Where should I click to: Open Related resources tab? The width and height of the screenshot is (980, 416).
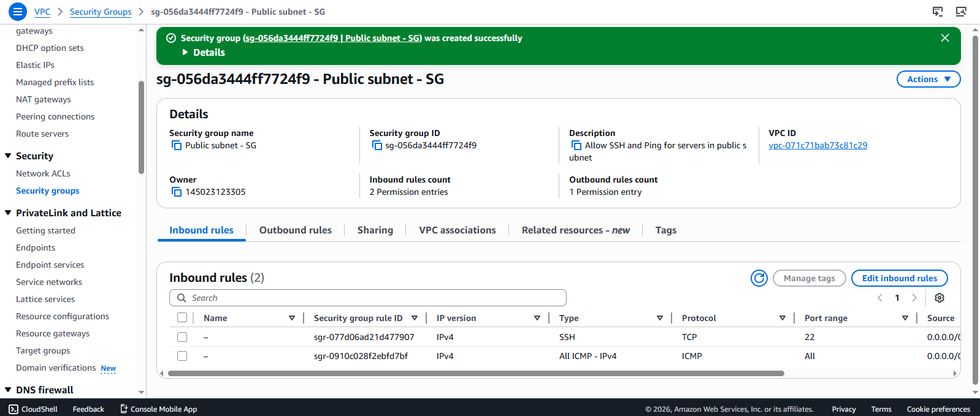point(576,230)
